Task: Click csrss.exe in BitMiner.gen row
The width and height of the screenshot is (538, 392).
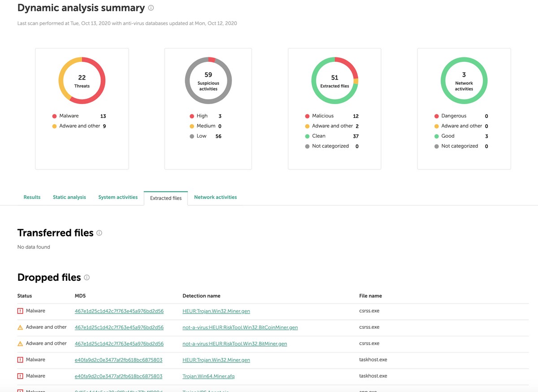Action: point(369,344)
